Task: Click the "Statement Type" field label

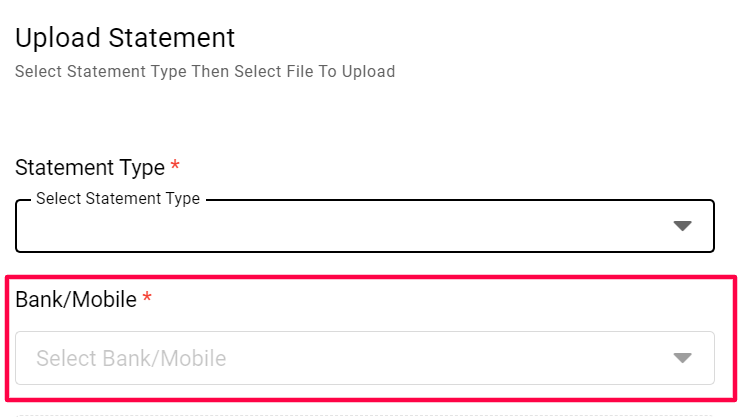Action: click(89, 167)
